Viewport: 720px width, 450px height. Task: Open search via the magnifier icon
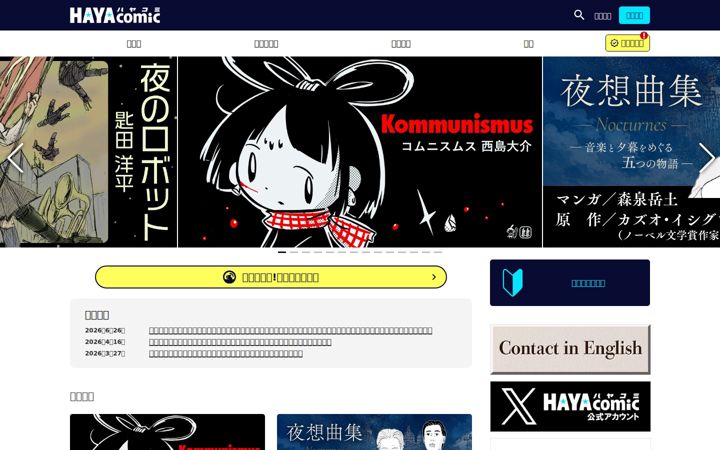click(579, 15)
